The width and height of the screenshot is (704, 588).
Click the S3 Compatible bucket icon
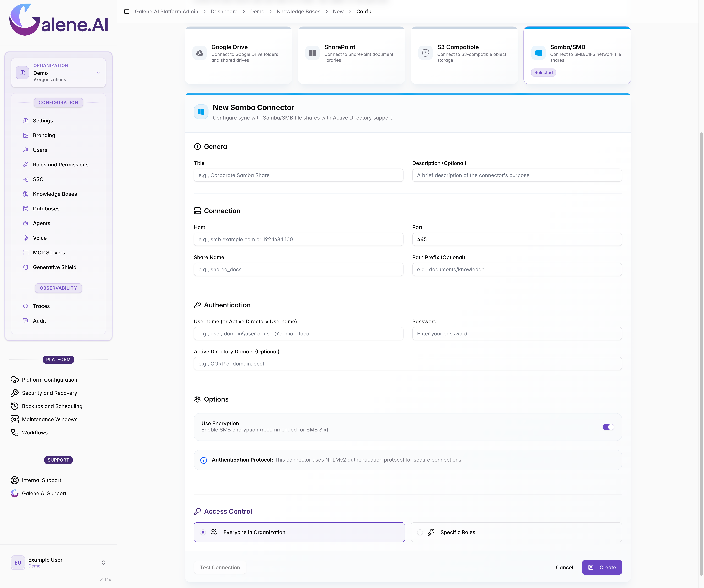click(425, 53)
